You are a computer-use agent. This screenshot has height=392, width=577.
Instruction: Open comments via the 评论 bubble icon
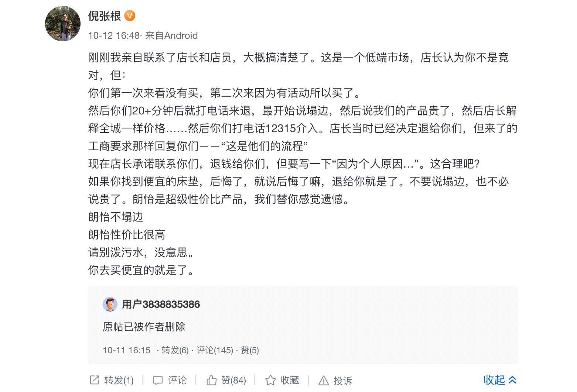pyautogui.click(x=158, y=380)
